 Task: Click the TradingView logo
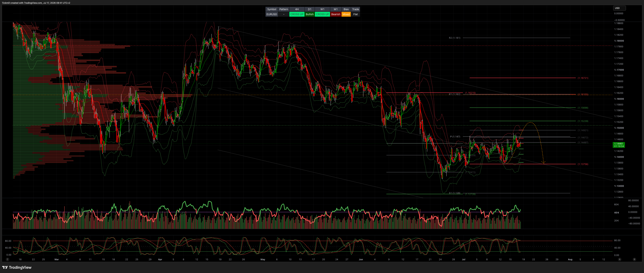(x=17, y=267)
